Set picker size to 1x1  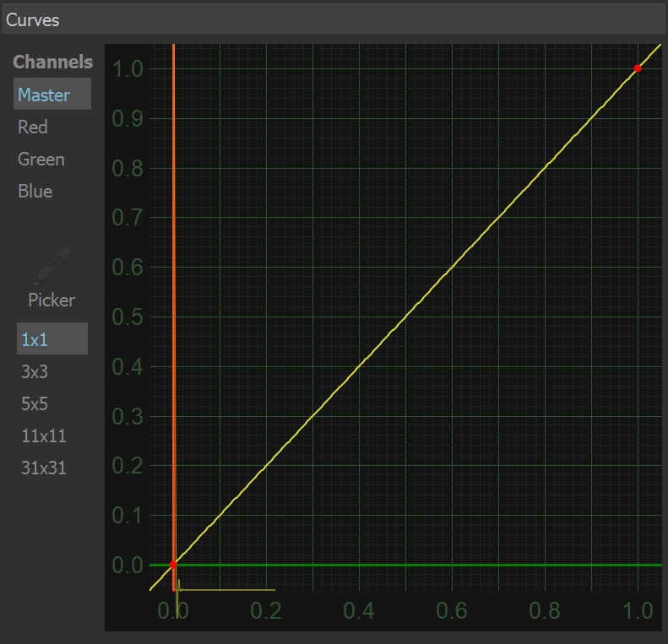pyautogui.click(x=52, y=339)
